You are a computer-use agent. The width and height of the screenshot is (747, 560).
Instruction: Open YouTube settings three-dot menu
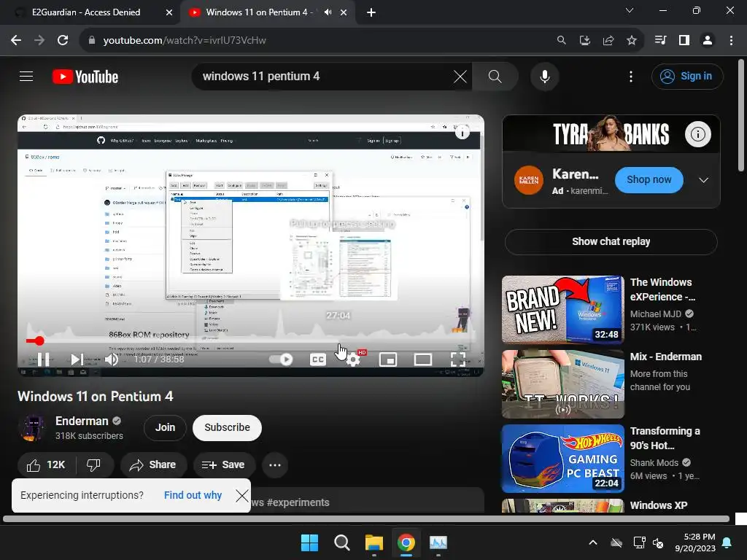(631, 76)
